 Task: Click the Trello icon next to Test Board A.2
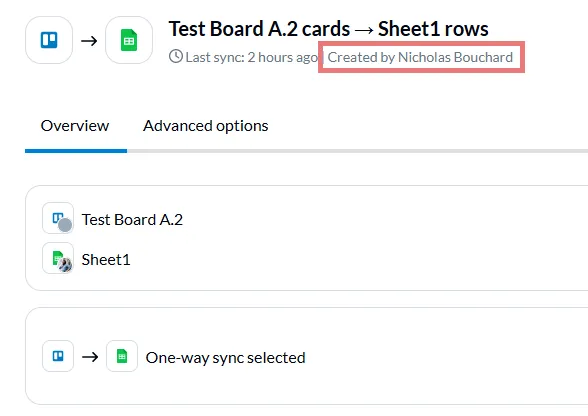(x=58, y=218)
